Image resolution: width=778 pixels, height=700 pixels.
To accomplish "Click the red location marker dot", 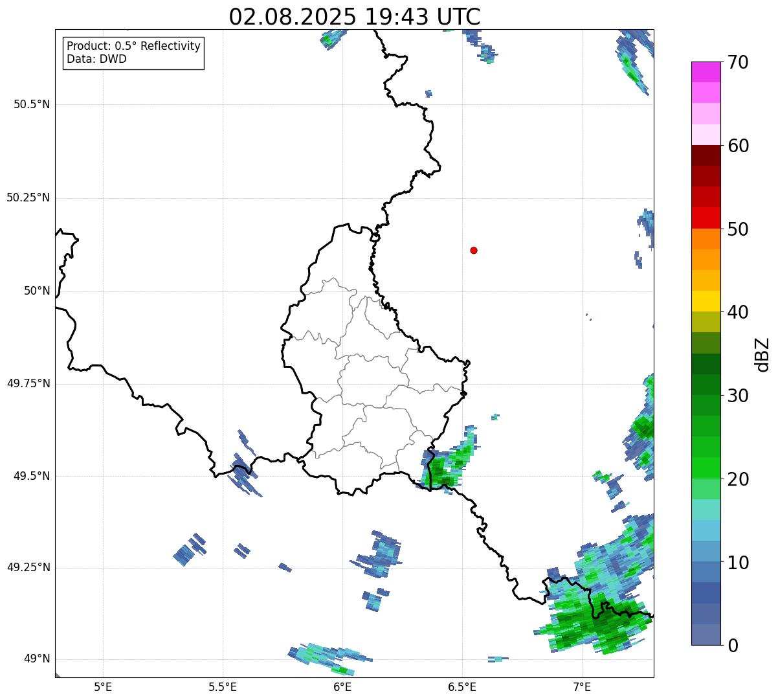I will coord(474,250).
